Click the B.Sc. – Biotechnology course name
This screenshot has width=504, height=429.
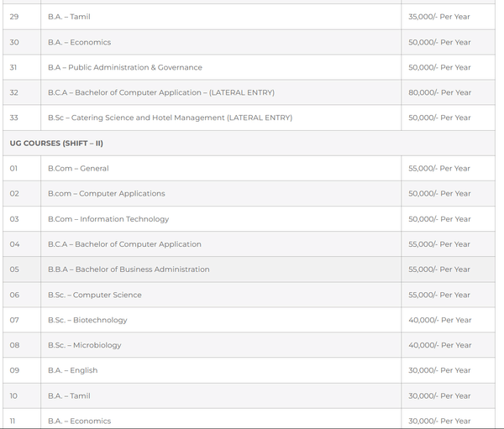[x=87, y=320]
